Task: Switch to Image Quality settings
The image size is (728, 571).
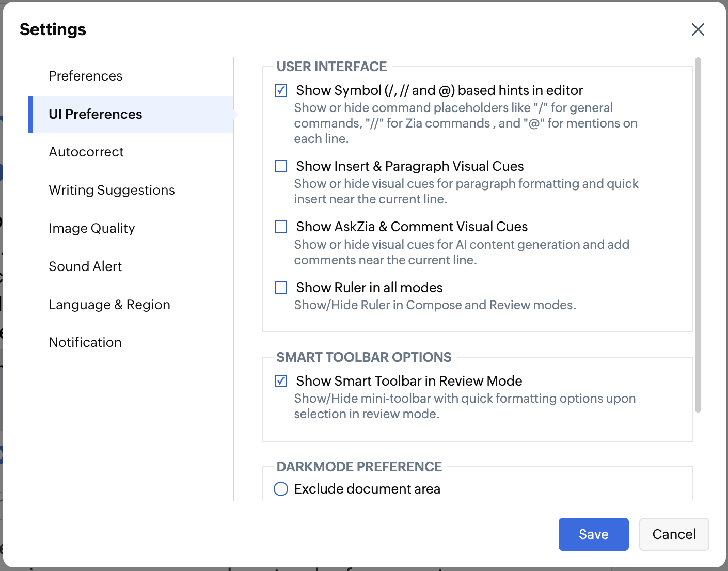Action: coord(92,228)
